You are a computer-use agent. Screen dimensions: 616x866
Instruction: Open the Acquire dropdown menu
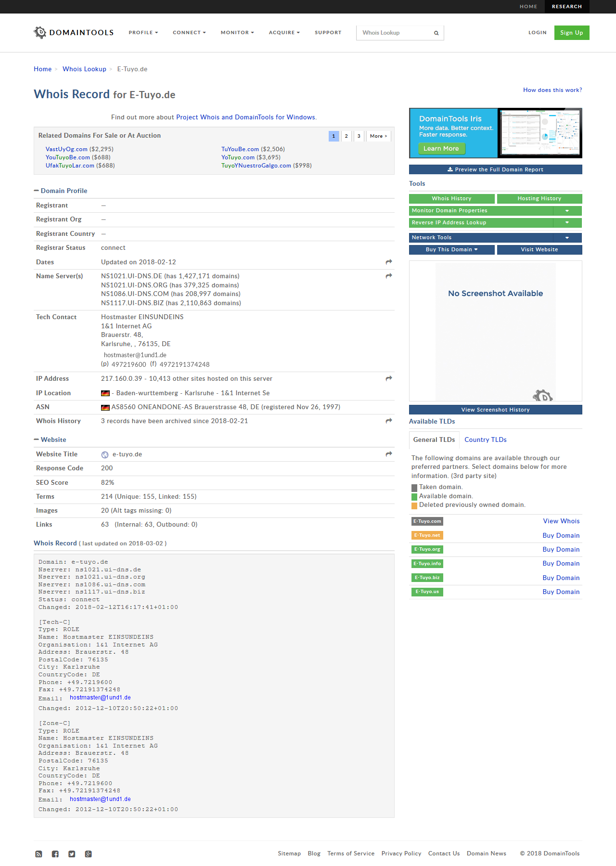[284, 33]
